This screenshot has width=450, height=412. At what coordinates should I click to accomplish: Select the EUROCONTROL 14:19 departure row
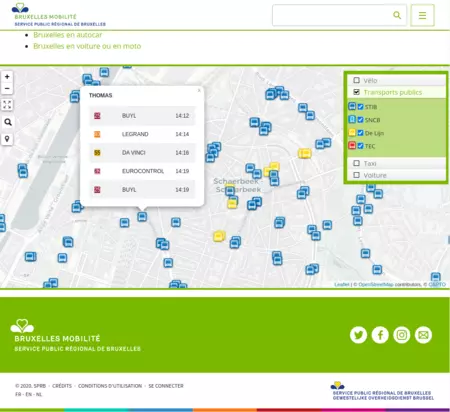142,171
